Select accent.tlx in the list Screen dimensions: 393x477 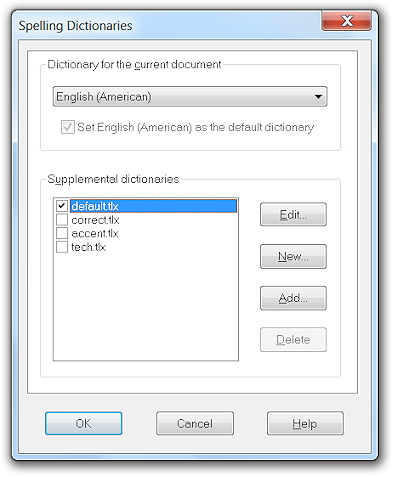95,233
